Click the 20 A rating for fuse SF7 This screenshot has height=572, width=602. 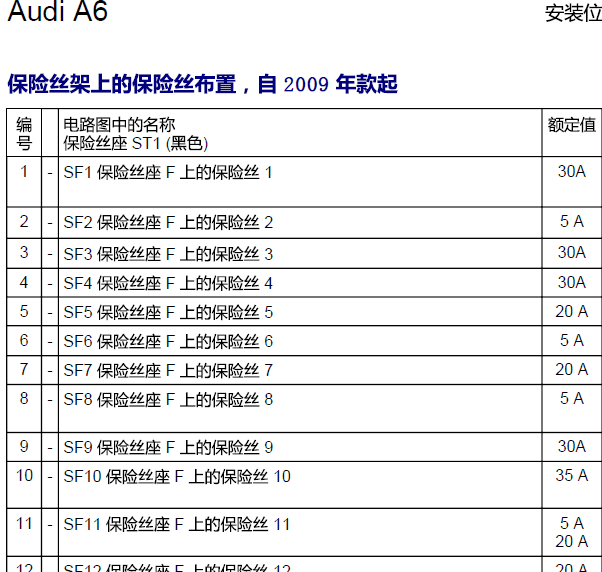(572, 370)
